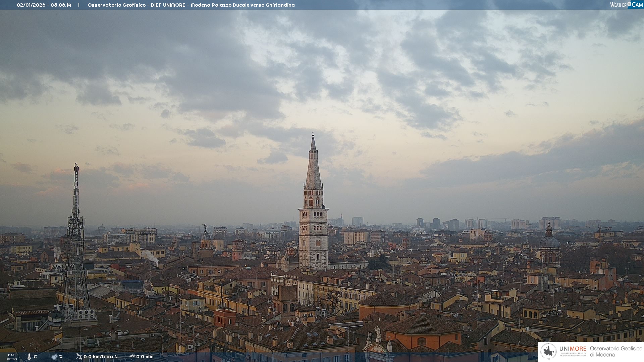
Task: Click the thermometer temperature icon
Action: coord(29,357)
